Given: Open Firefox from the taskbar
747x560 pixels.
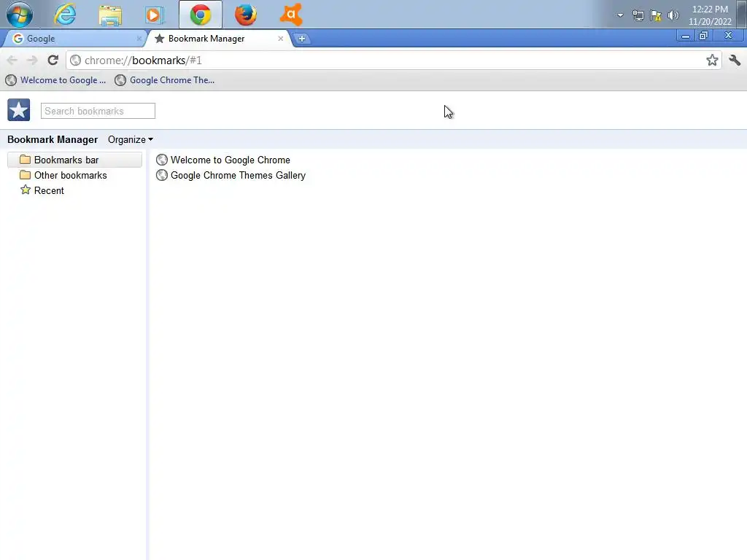Looking at the screenshot, I should pyautogui.click(x=246, y=15).
